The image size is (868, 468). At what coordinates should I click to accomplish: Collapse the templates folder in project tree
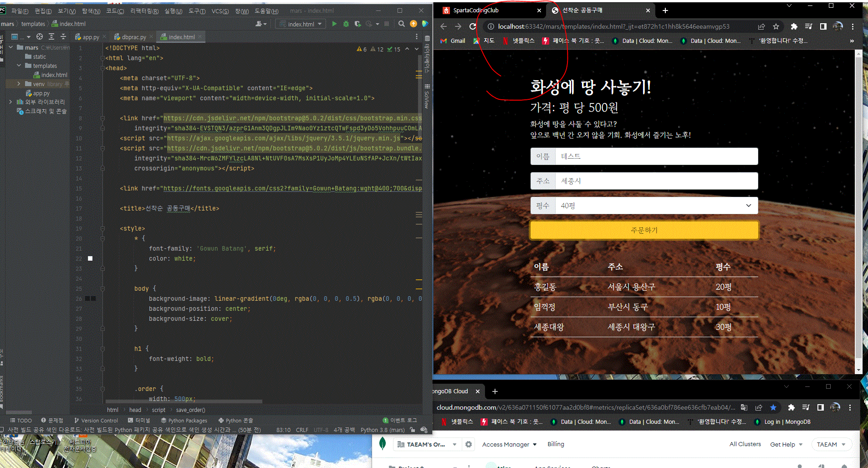19,66
